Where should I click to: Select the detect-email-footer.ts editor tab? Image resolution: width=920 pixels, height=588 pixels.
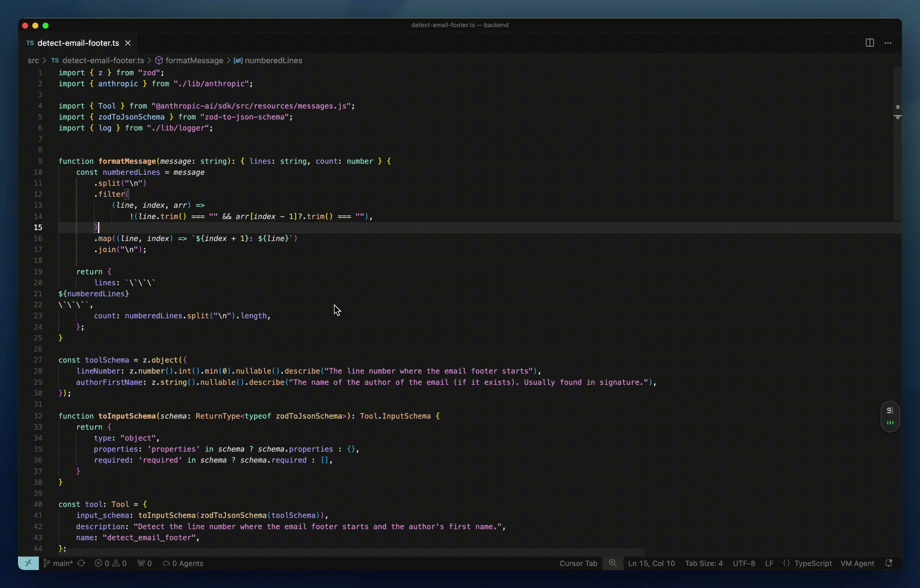click(78, 43)
